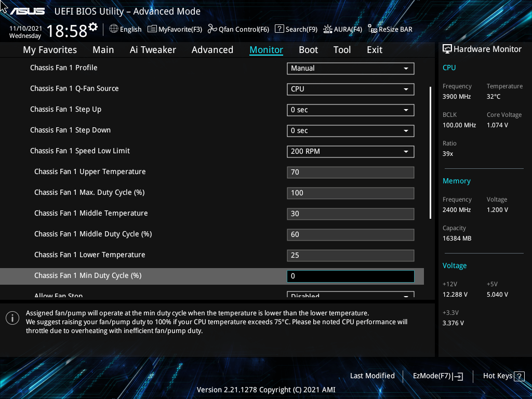Click the +12V 12.288 V reading

coord(455,295)
